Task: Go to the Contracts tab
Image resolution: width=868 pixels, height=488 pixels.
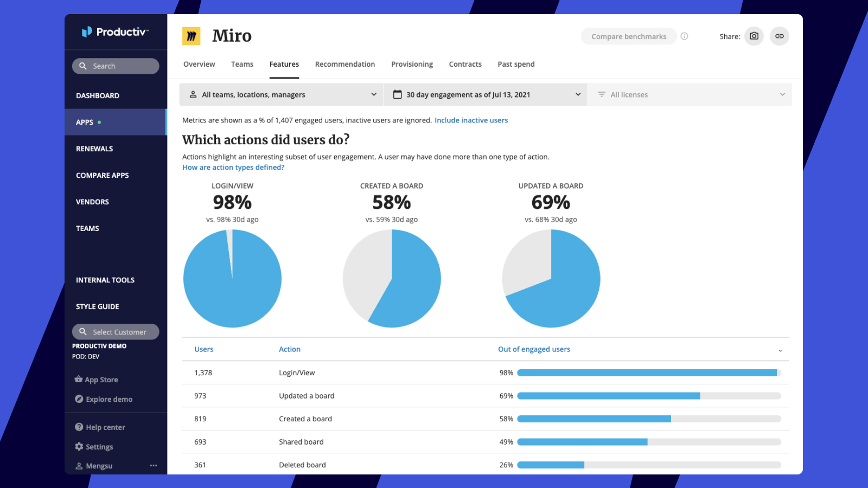Action: click(465, 64)
